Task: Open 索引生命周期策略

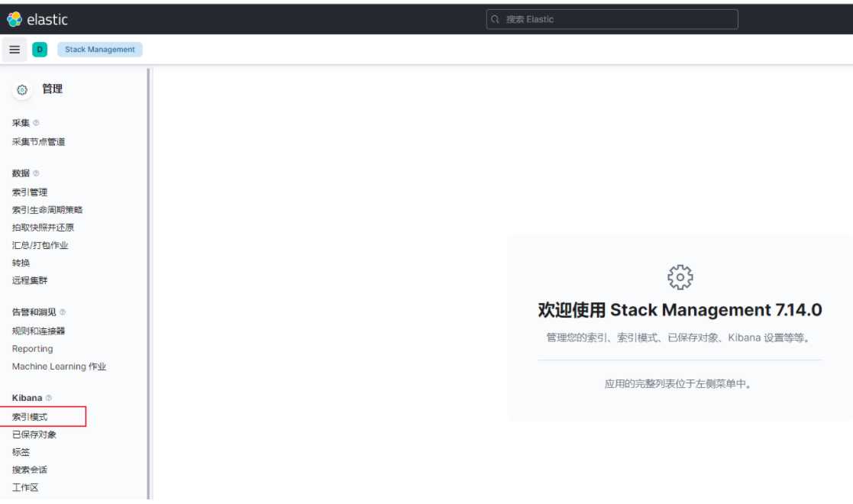Action: coord(47,209)
